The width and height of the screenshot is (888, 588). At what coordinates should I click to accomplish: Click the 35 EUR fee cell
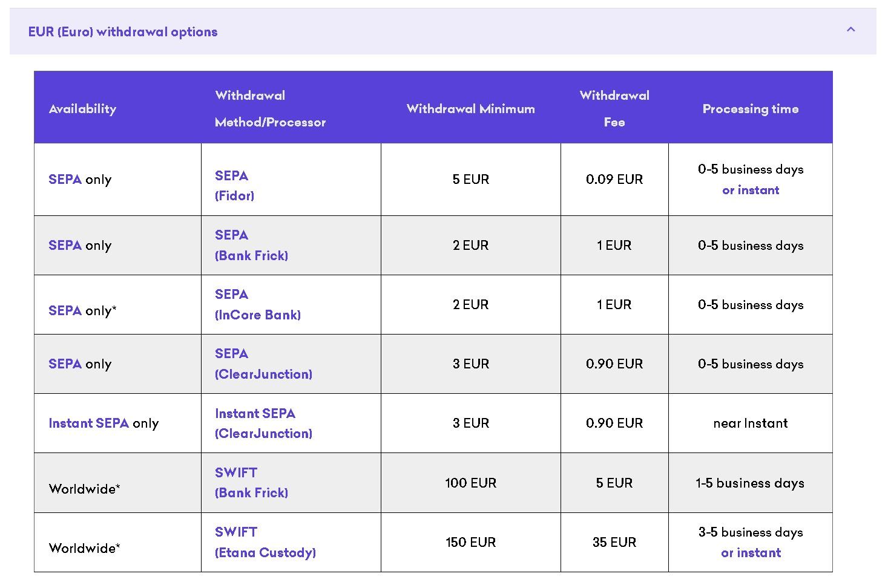pyautogui.click(x=614, y=543)
